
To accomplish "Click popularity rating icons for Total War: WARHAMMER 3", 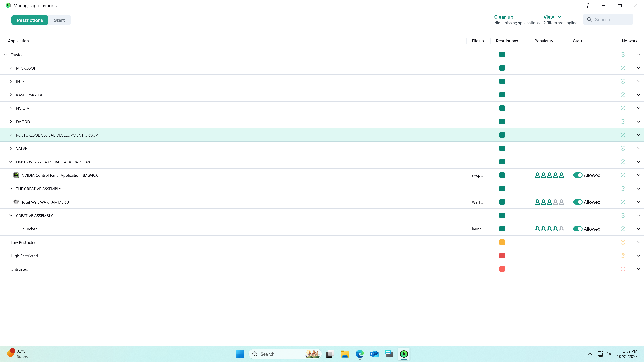I will 549,202.
